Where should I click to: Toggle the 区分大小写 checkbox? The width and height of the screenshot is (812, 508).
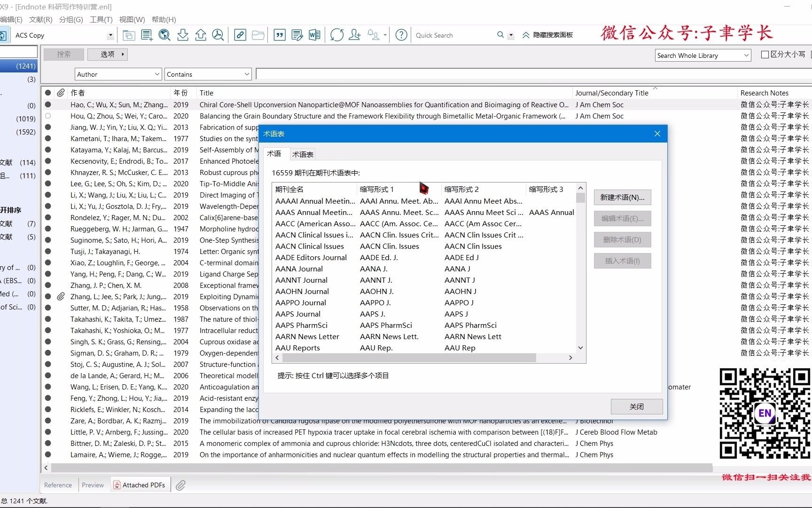tap(765, 55)
